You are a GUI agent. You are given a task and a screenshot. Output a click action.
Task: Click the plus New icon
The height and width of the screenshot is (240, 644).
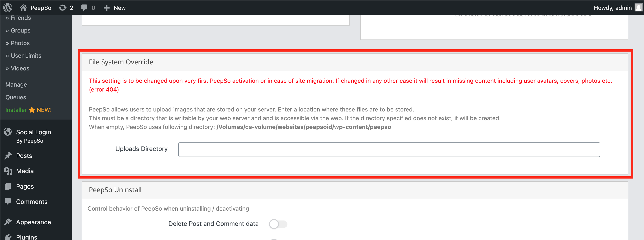click(x=107, y=8)
